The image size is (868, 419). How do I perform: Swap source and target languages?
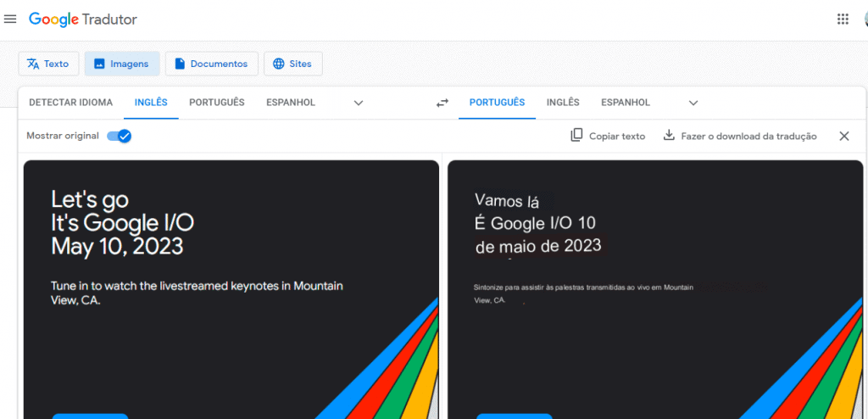pyautogui.click(x=442, y=103)
